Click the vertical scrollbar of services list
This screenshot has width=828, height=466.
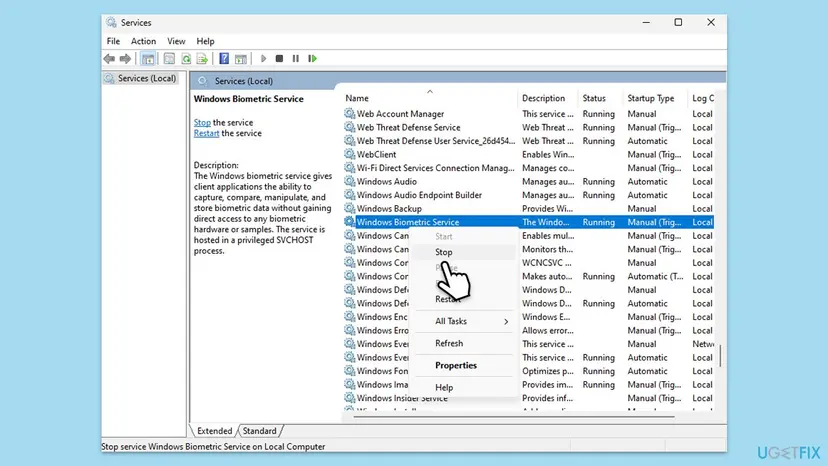coord(720,355)
